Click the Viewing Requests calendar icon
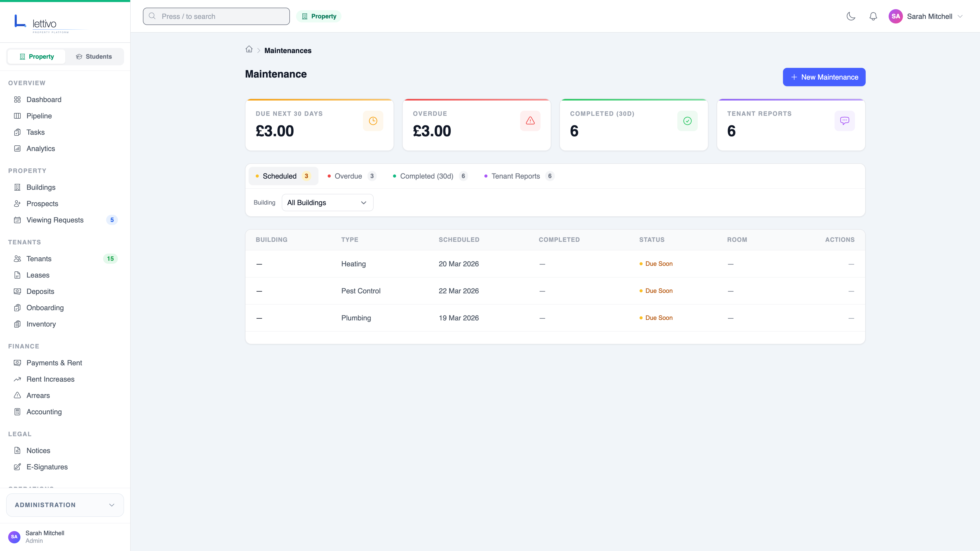 (18, 220)
